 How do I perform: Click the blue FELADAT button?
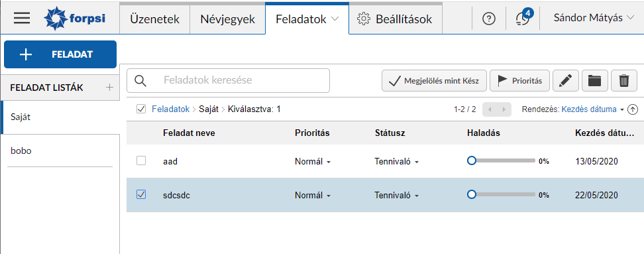pos(60,54)
